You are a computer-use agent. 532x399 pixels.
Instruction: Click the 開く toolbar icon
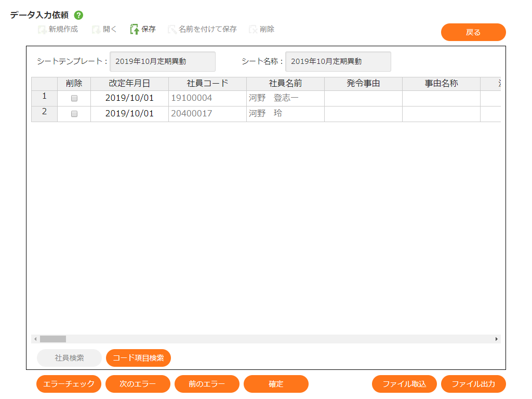pos(96,30)
